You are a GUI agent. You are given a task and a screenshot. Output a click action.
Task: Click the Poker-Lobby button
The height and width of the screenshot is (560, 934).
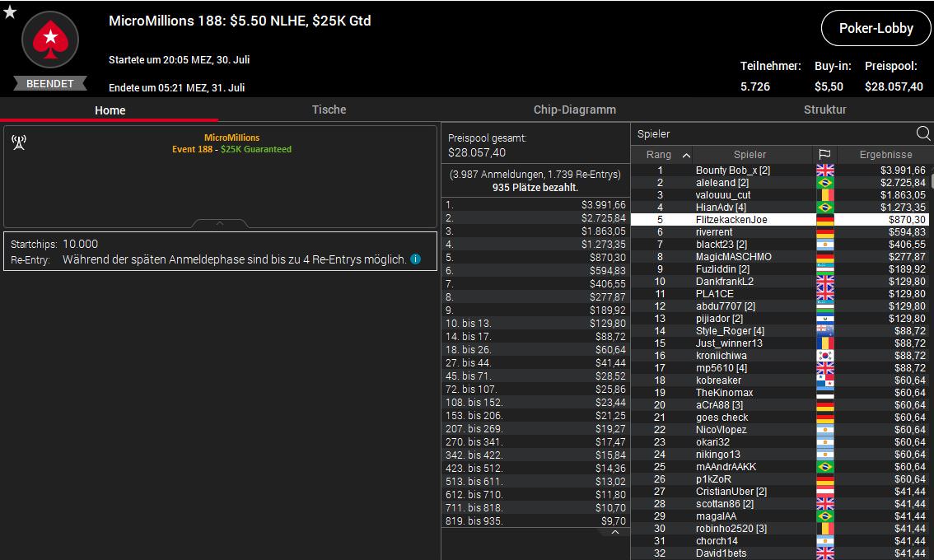[876, 28]
